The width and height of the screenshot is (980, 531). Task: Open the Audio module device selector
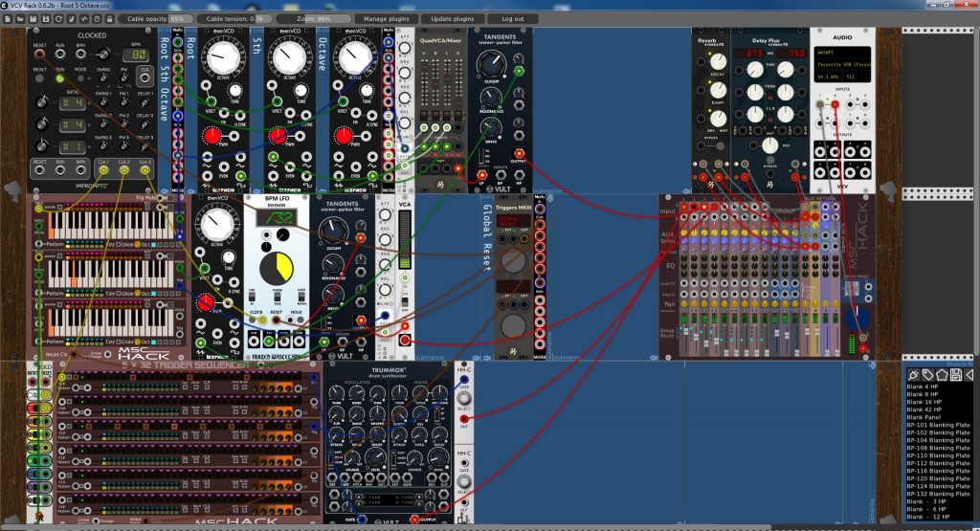842,64
